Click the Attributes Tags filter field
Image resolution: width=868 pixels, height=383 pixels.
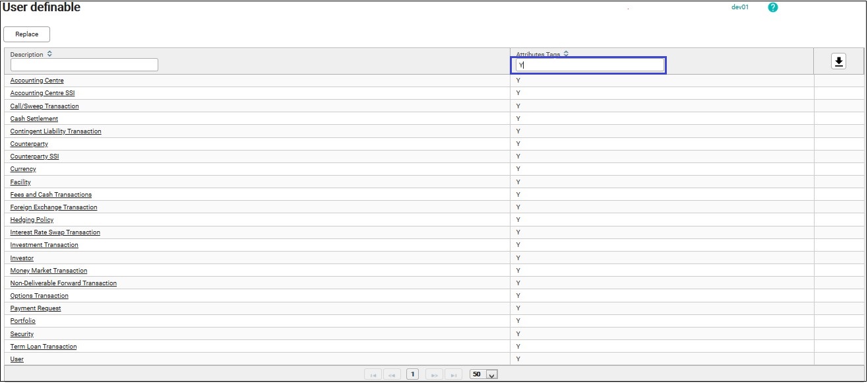589,65
